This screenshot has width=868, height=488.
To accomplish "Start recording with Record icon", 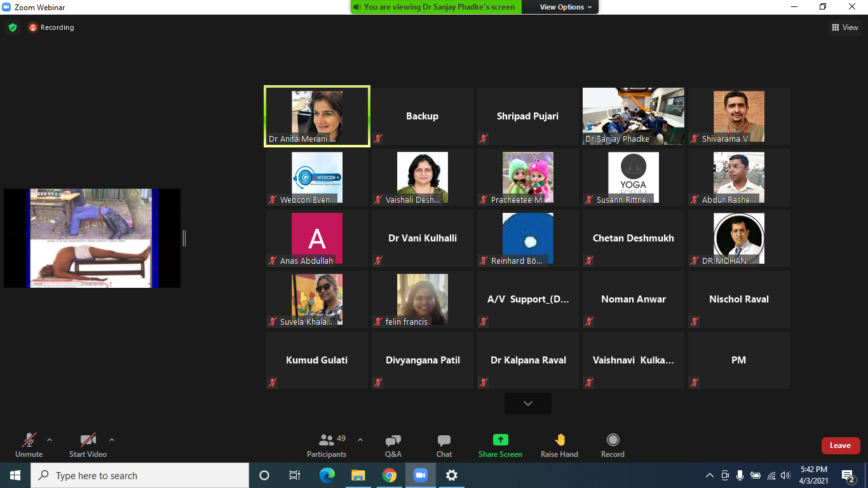I will pos(613,445).
